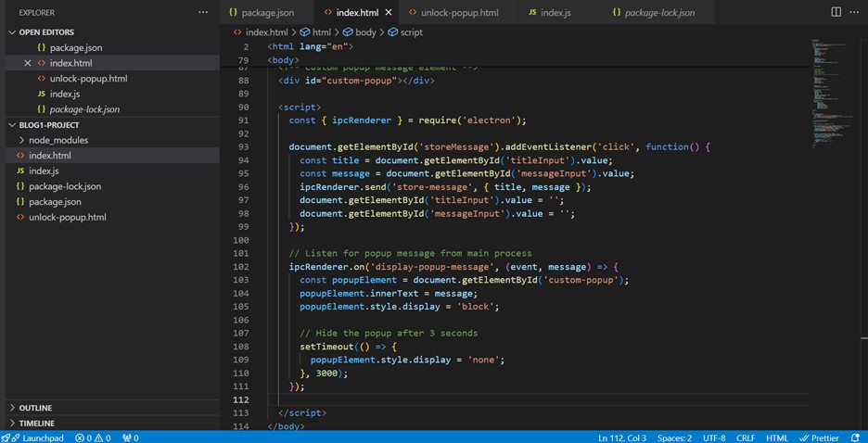
Task: Click the remote window icon in status bar
Action: pos(6,437)
